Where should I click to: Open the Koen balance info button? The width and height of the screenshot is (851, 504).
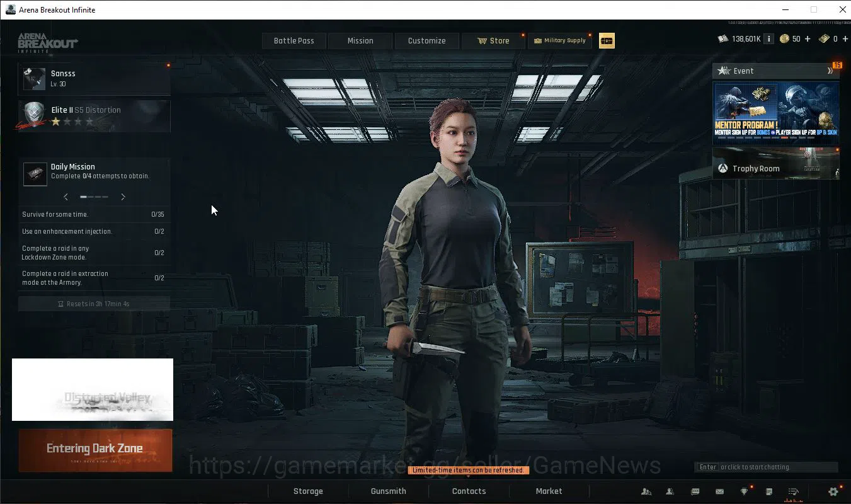tap(769, 39)
